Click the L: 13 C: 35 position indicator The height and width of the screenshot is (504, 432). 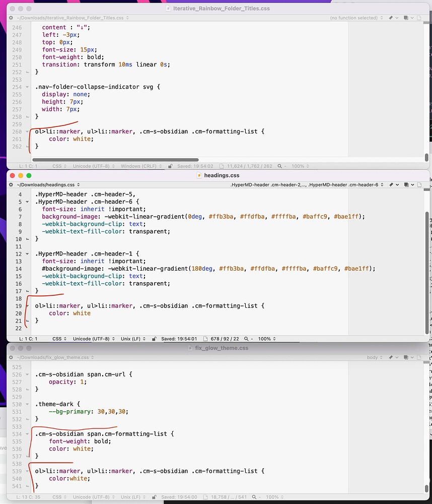(27, 497)
